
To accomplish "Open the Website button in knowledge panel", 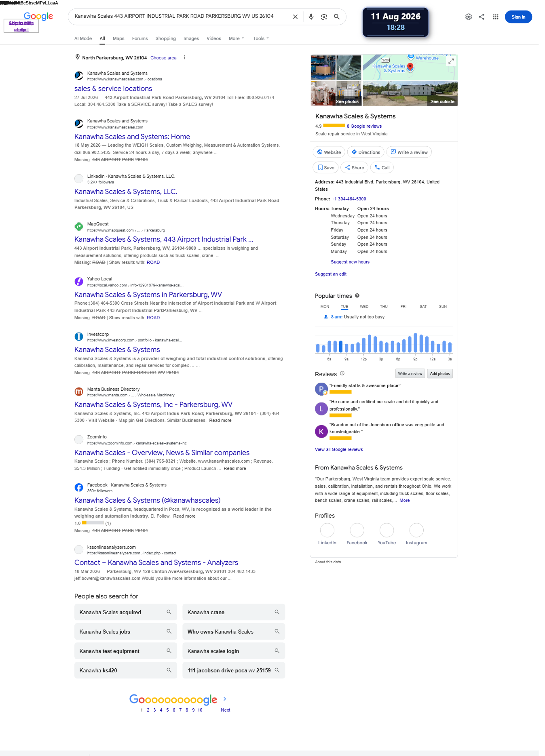I will click(x=329, y=152).
